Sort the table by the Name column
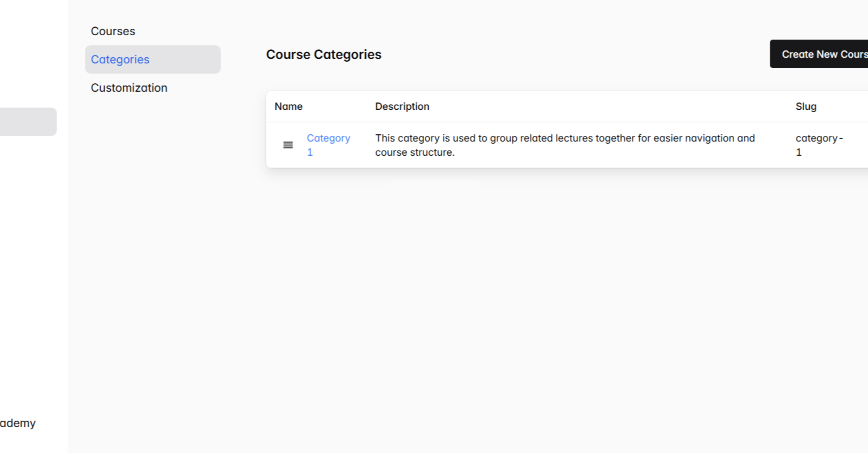Image resolution: width=868 pixels, height=453 pixels. tap(288, 106)
